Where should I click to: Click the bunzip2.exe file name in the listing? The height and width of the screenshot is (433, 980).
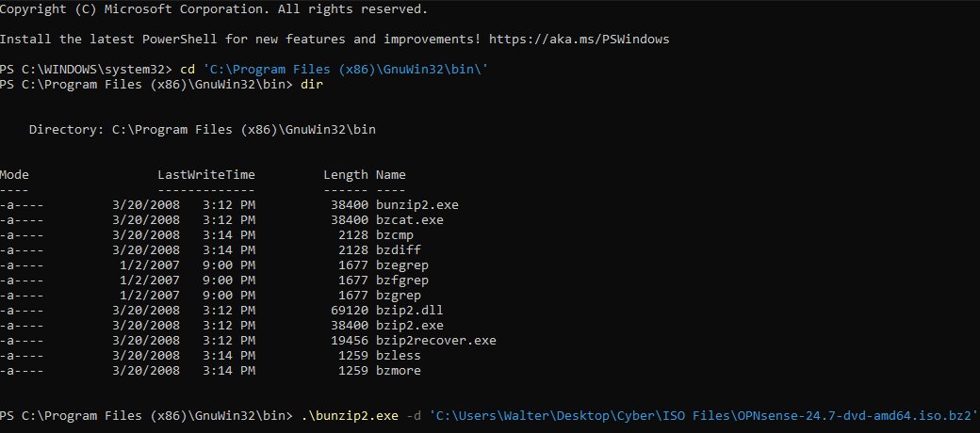pyautogui.click(x=417, y=204)
